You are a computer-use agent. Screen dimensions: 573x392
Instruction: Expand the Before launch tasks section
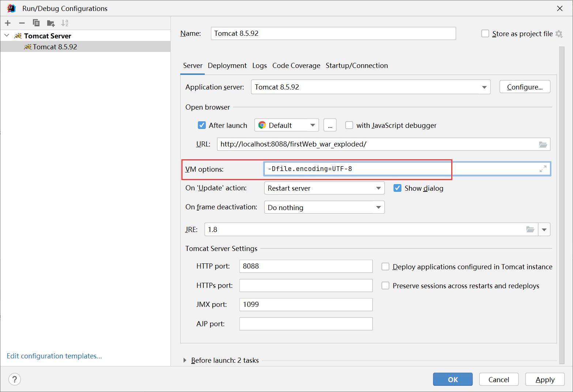click(x=185, y=360)
